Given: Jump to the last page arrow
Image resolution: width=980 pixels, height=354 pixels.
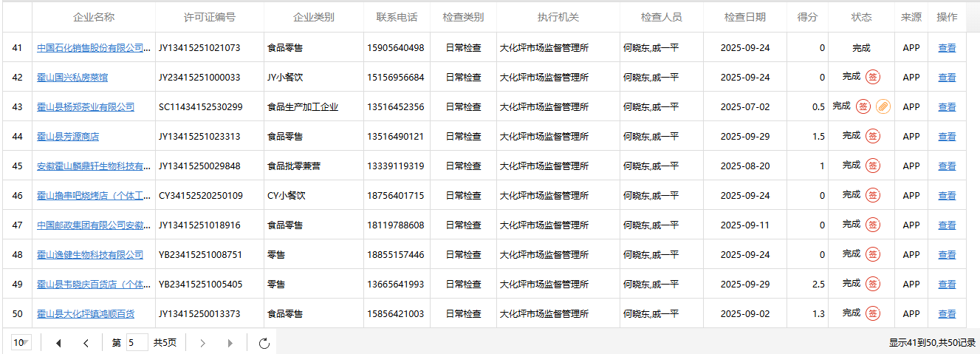Looking at the screenshot, I should tap(230, 343).
